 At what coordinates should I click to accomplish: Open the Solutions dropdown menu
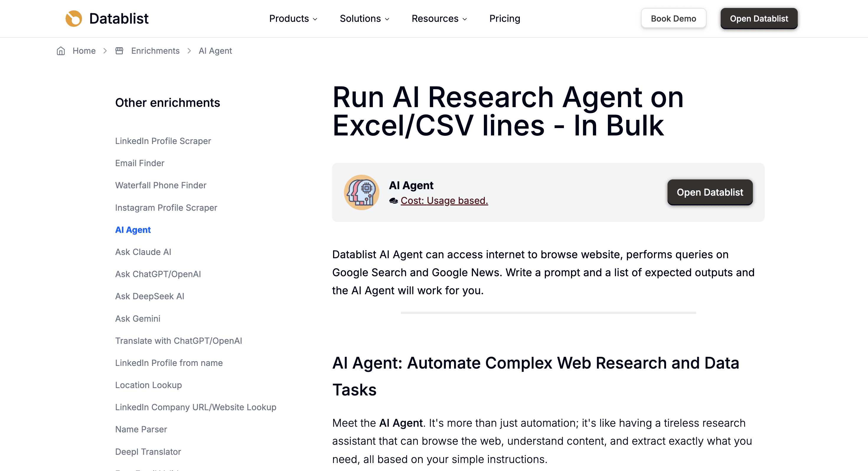click(x=364, y=19)
